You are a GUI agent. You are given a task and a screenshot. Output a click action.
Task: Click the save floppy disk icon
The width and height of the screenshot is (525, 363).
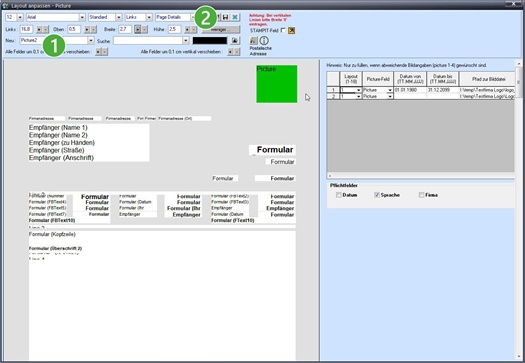(226, 17)
